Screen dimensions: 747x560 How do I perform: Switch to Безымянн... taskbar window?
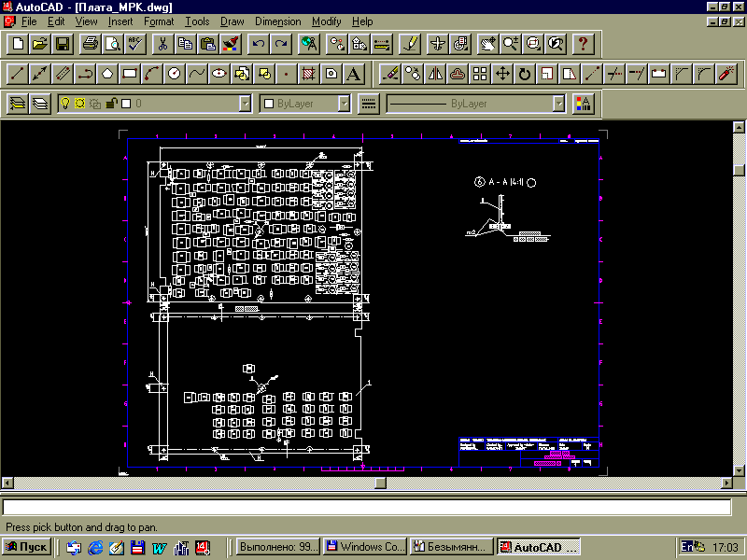452,547
